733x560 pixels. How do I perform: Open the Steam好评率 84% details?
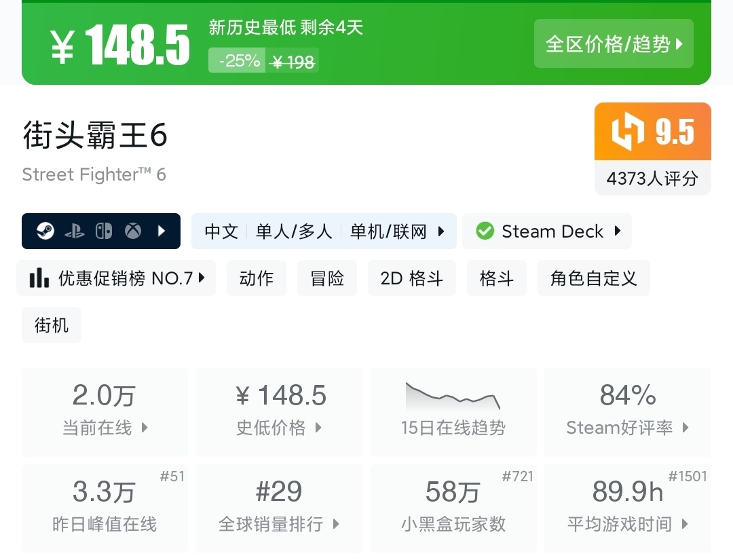point(627,411)
